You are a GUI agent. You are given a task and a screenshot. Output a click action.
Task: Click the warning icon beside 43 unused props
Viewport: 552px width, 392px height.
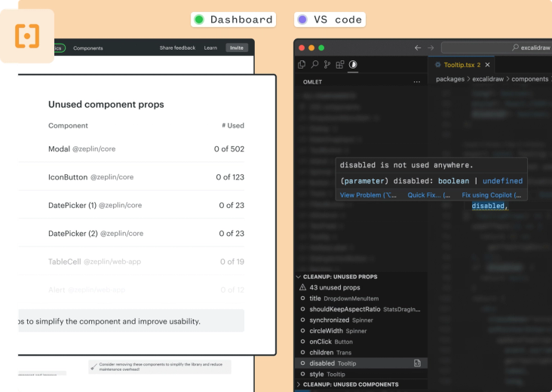[x=302, y=287]
